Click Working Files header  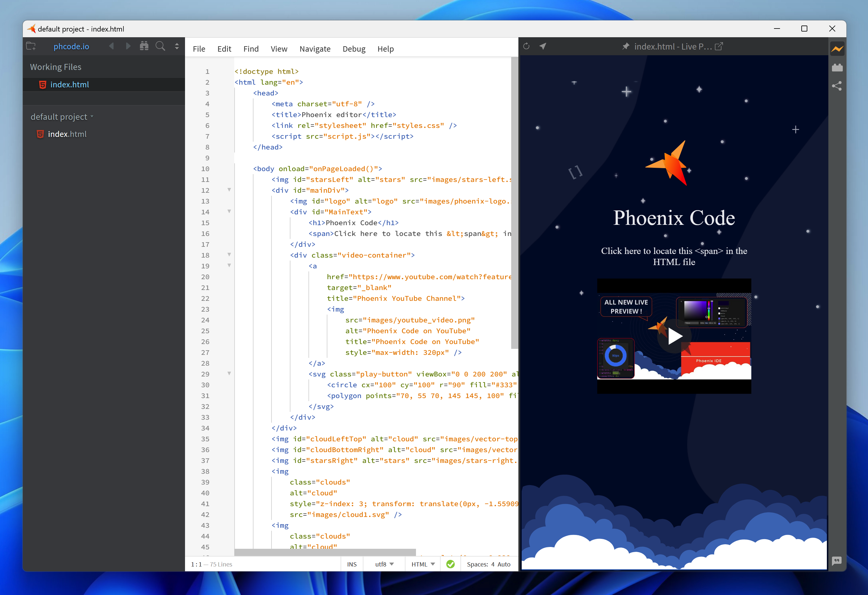56,67
